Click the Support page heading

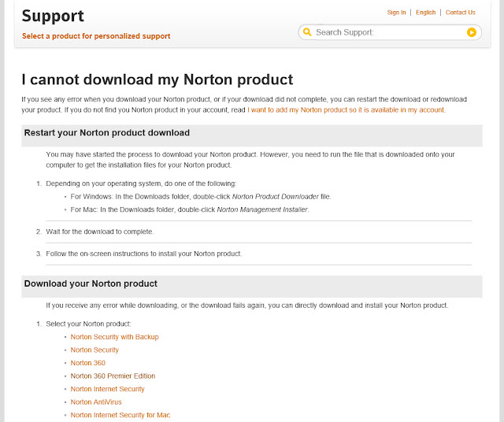click(53, 16)
